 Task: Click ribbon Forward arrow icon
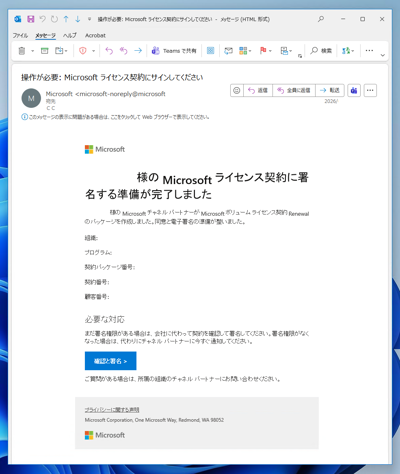coord(138,51)
